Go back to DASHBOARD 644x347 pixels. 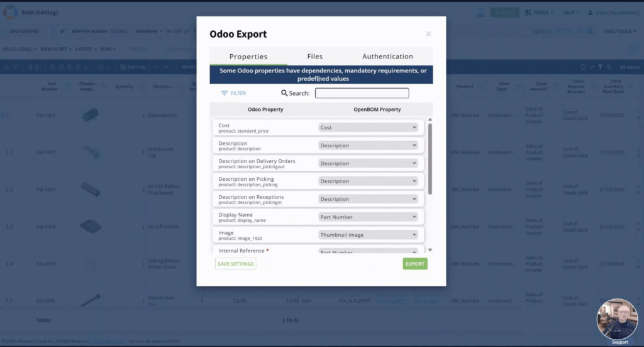(24, 31)
